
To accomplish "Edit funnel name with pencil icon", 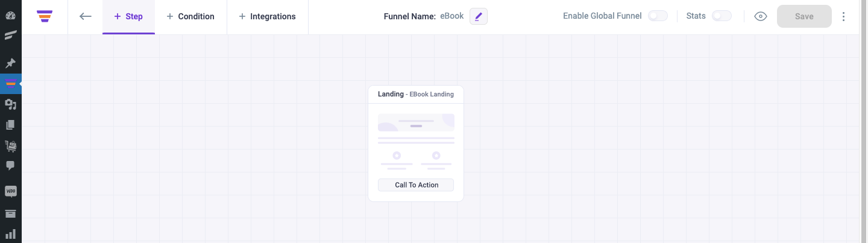I will pos(479,16).
